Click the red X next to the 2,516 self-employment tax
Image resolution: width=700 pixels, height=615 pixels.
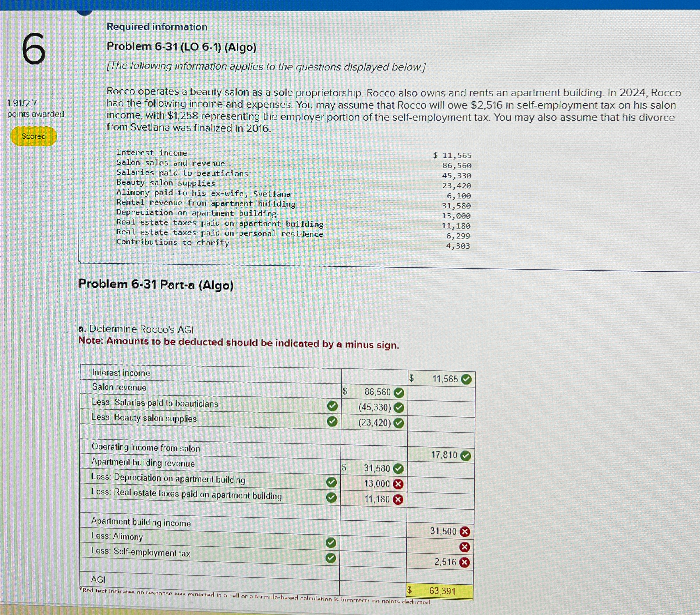tap(465, 562)
